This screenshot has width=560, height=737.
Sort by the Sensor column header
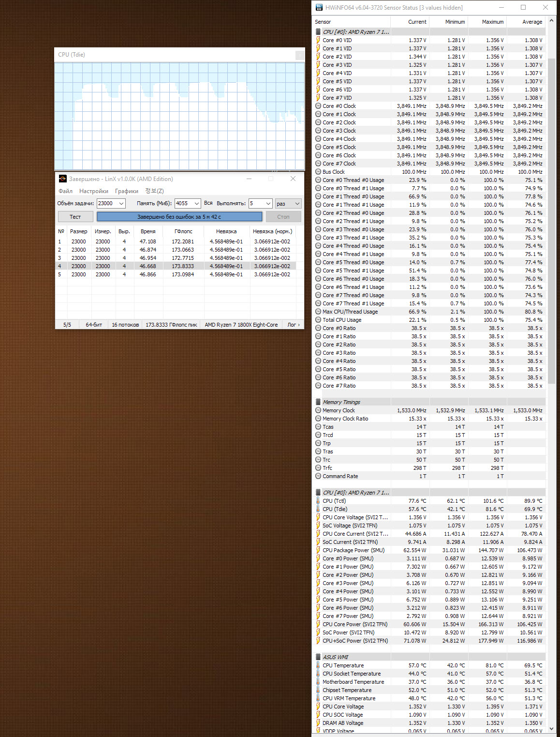coord(352,22)
